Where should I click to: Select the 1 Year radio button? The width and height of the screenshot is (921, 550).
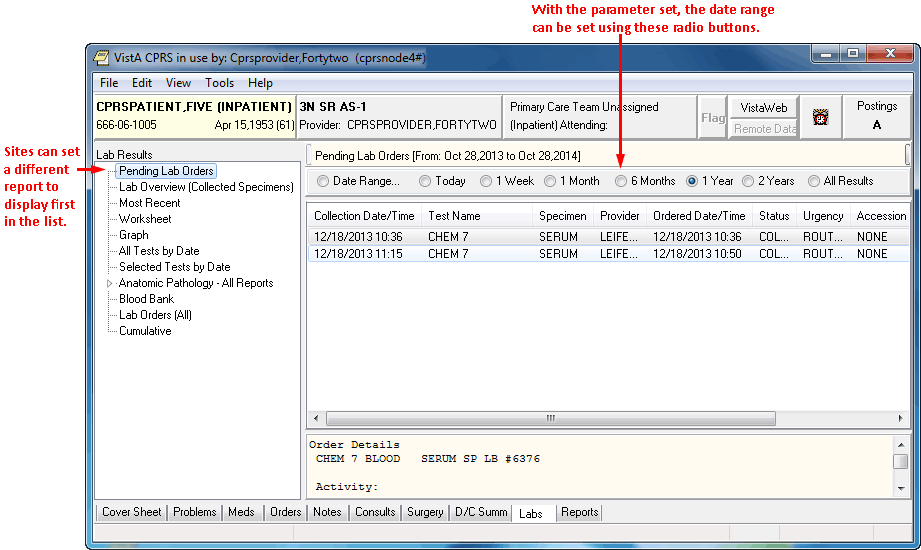pos(692,181)
